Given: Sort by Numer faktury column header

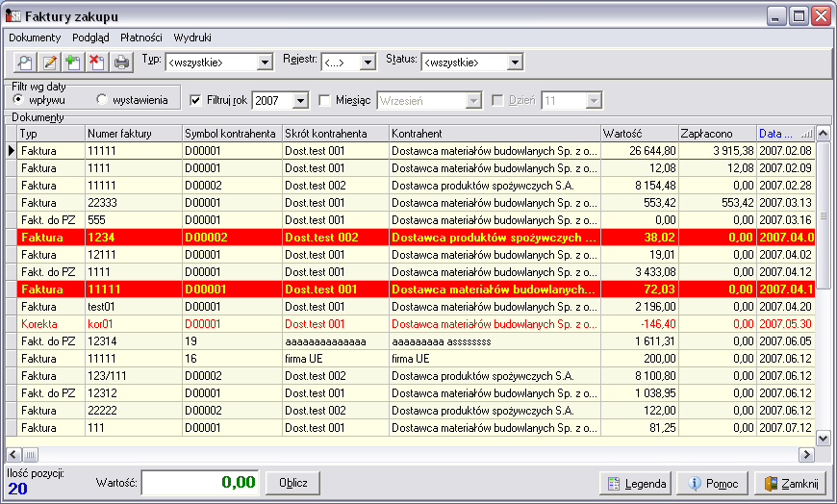Looking at the screenshot, I should [134, 134].
